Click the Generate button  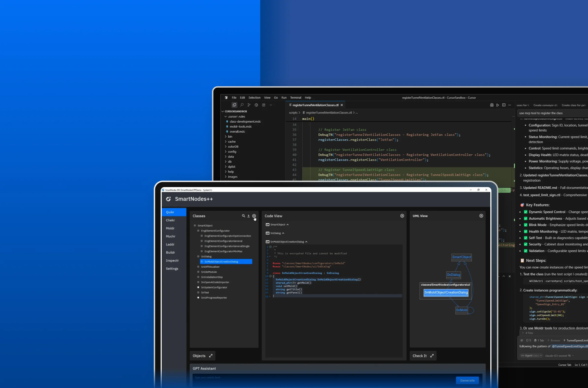(x=467, y=380)
